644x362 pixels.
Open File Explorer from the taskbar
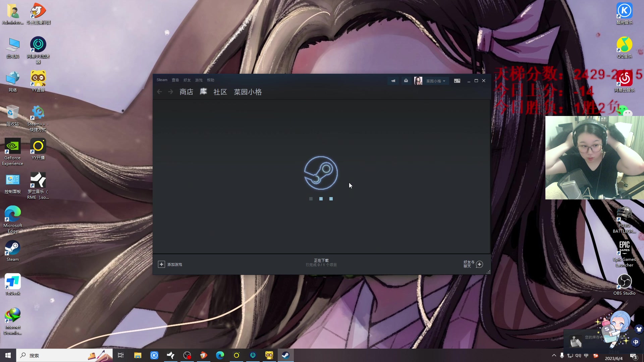[x=138, y=355]
